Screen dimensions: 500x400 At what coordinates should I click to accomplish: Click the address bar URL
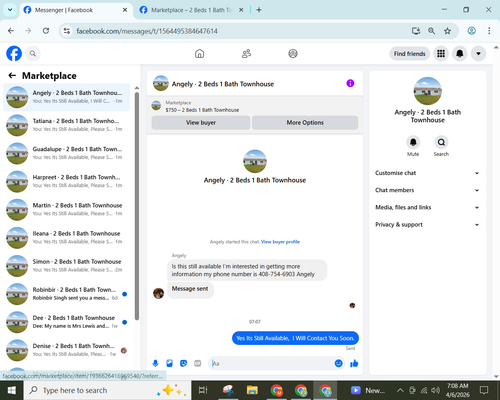coord(147,31)
